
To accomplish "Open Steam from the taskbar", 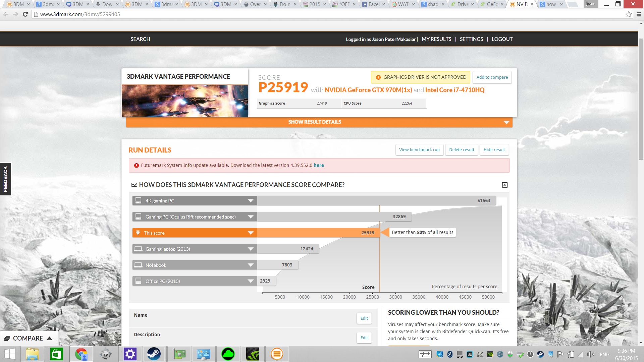I will (154, 354).
